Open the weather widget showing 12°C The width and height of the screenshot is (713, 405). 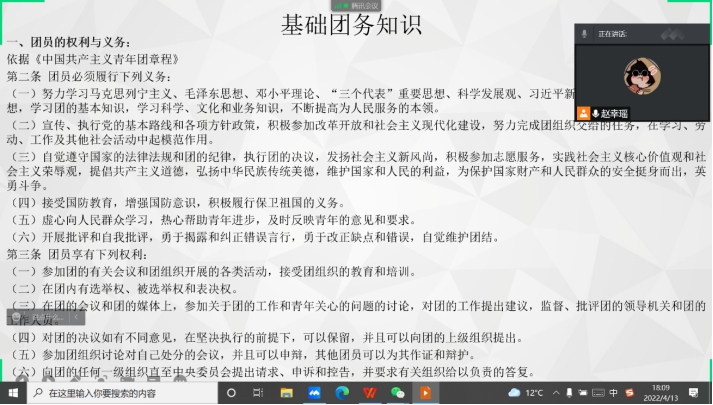[528, 393]
